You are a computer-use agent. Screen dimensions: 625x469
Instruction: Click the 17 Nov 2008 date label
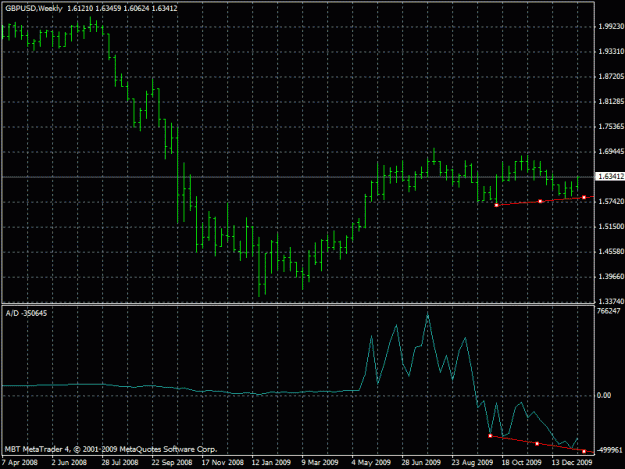point(222,462)
